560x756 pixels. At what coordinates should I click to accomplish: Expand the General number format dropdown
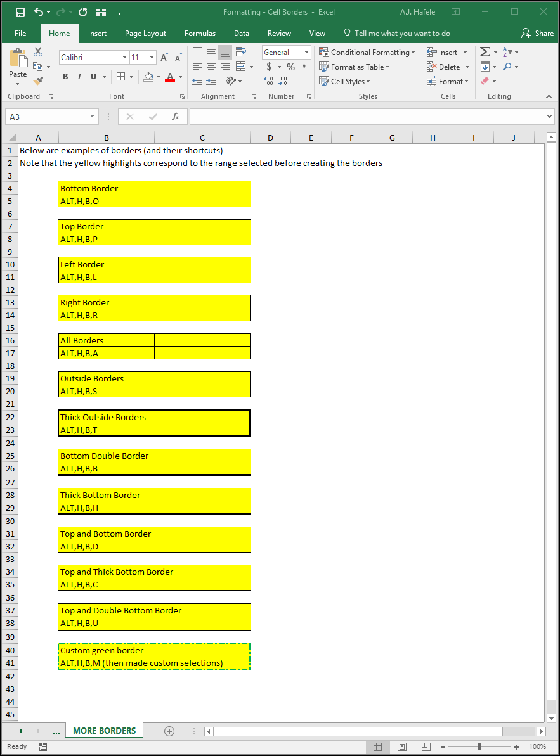pos(307,52)
